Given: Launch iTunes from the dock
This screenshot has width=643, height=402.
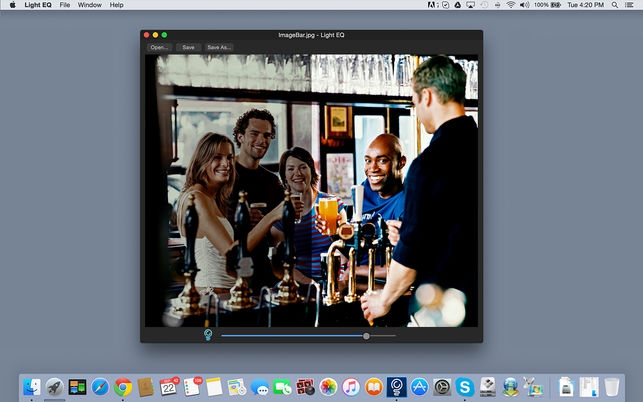Looking at the screenshot, I should coord(350,387).
